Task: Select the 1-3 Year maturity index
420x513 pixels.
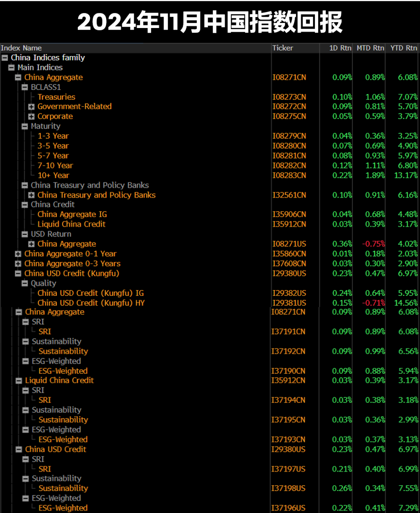Action: tap(53, 136)
